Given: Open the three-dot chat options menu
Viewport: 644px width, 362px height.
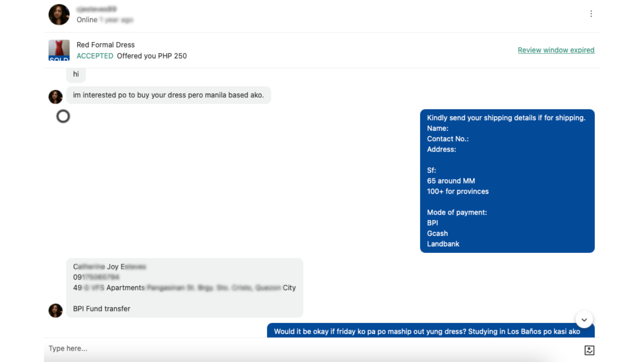Looking at the screenshot, I should (x=591, y=14).
